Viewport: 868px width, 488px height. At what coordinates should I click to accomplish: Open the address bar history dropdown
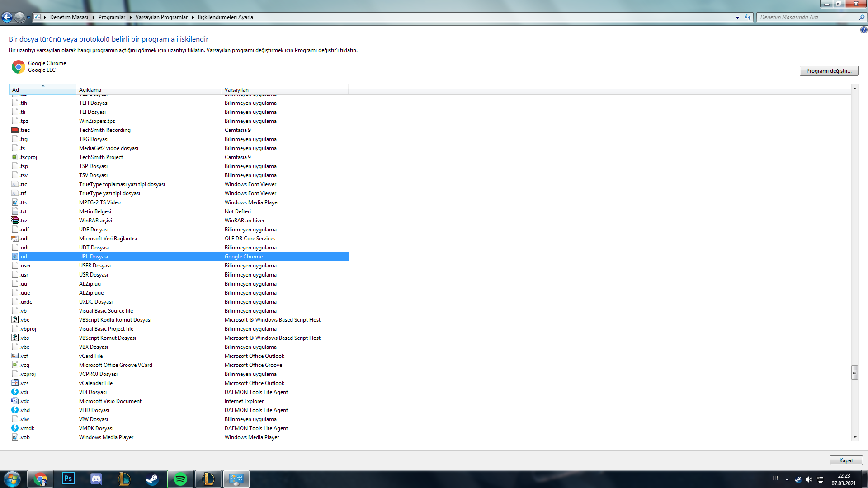(737, 17)
